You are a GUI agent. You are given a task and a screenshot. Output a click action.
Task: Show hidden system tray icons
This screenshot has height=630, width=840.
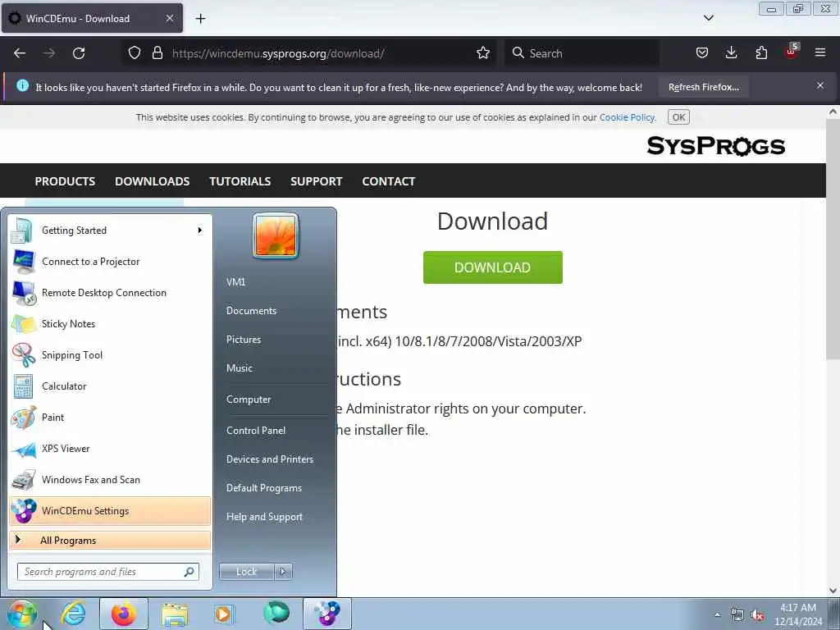coord(717,614)
